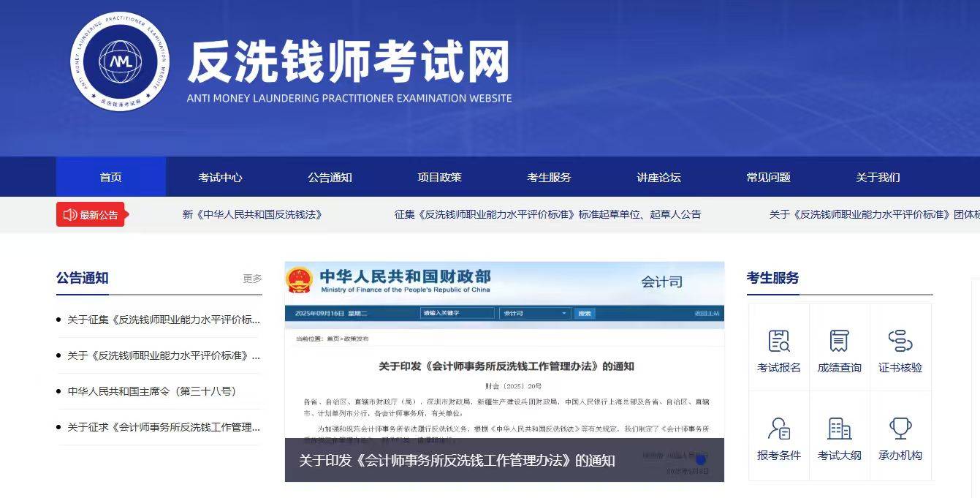Open the 公告通知 navigation menu item

pyautogui.click(x=330, y=177)
